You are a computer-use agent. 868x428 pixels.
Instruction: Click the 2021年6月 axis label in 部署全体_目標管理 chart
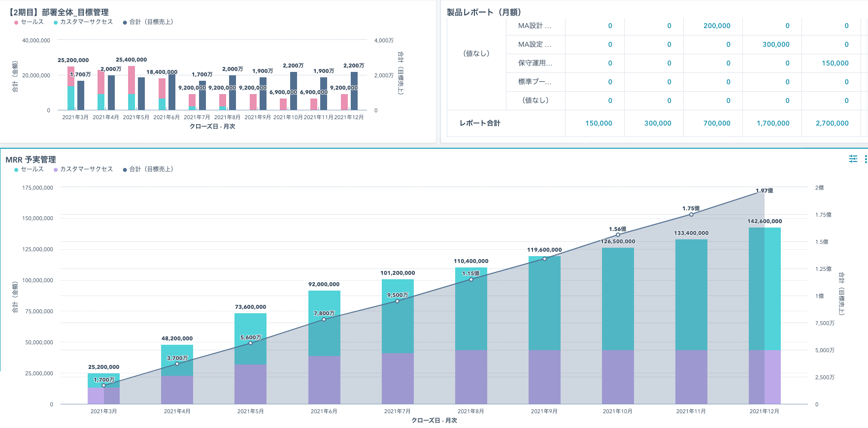pyautogui.click(x=167, y=117)
